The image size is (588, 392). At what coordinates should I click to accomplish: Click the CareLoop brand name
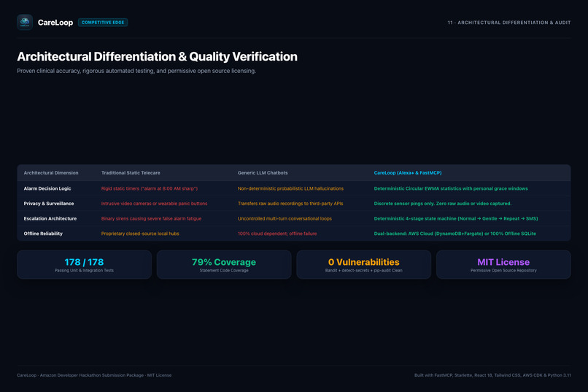pos(55,23)
